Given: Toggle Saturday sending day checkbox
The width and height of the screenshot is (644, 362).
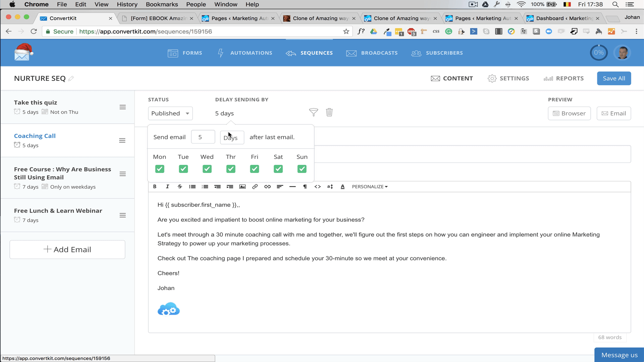Looking at the screenshot, I should click(x=278, y=169).
